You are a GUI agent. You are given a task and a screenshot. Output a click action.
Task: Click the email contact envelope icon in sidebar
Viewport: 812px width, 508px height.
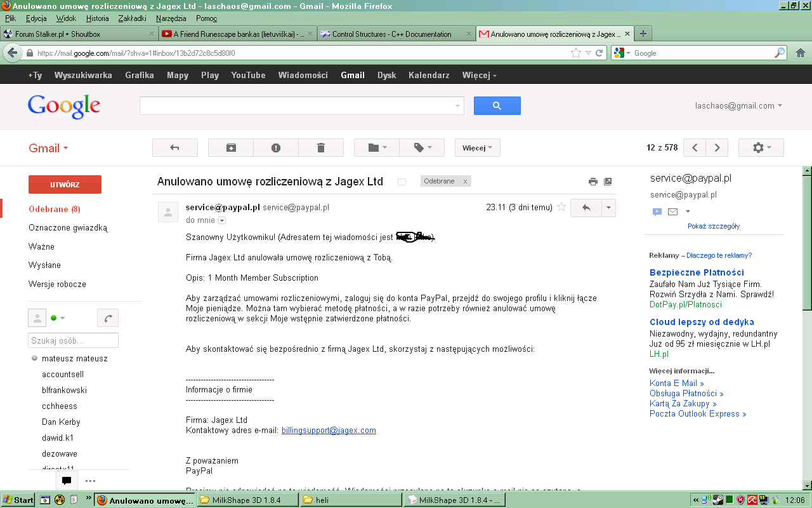(x=672, y=211)
